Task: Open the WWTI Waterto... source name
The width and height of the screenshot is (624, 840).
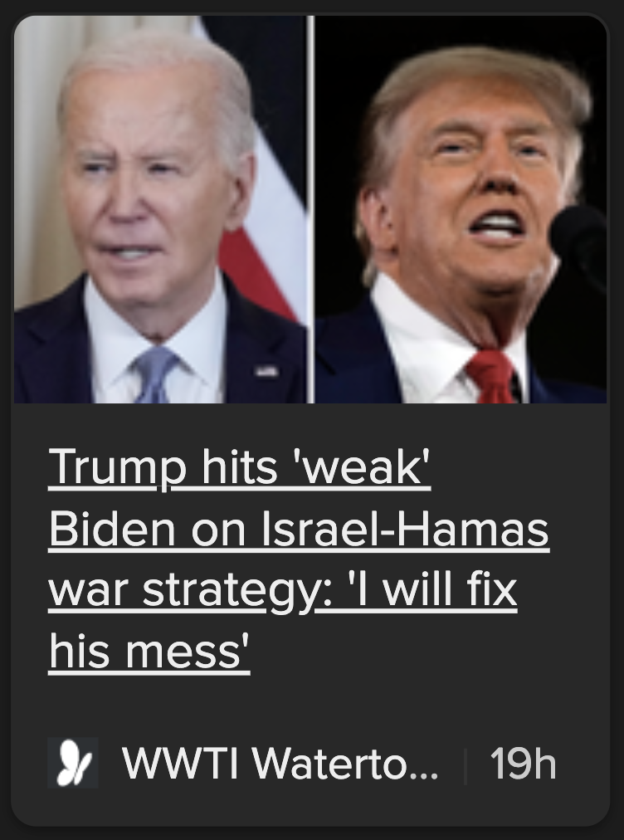Action: tap(280, 763)
